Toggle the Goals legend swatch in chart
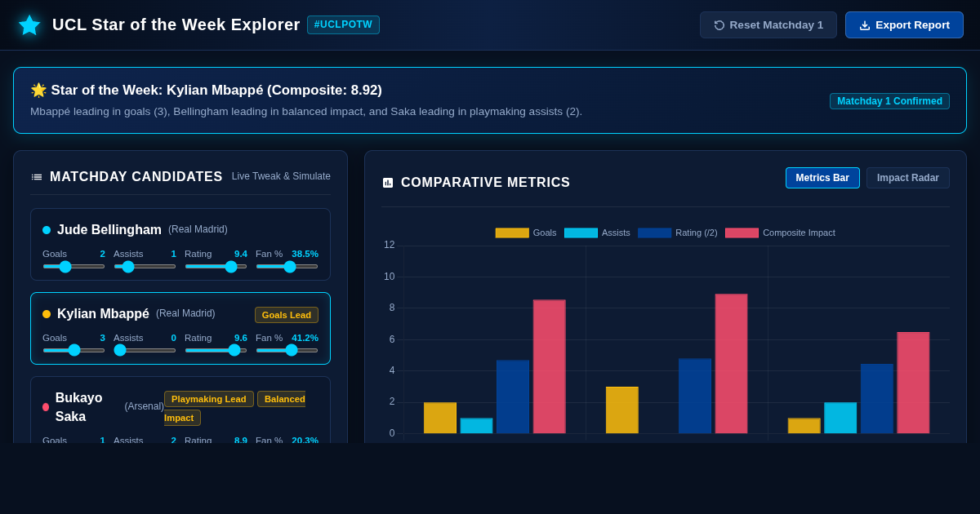 click(x=512, y=233)
